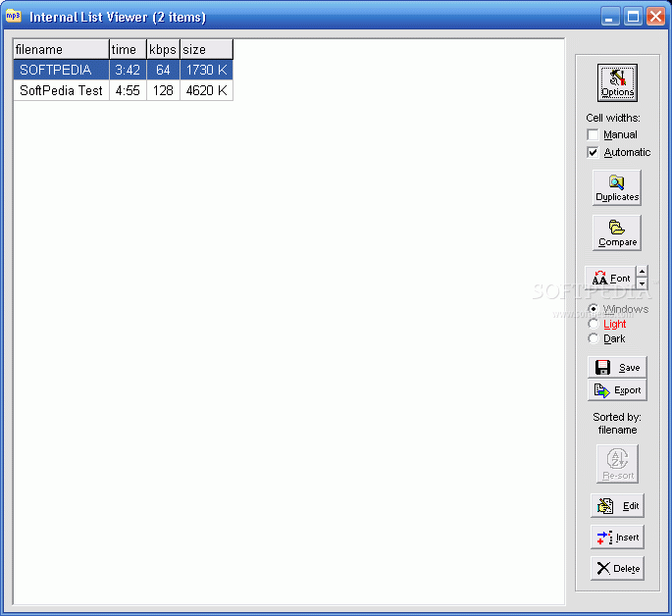The height and width of the screenshot is (616, 672).
Task: Delete the selected entry
Action: pyautogui.click(x=617, y=568)
